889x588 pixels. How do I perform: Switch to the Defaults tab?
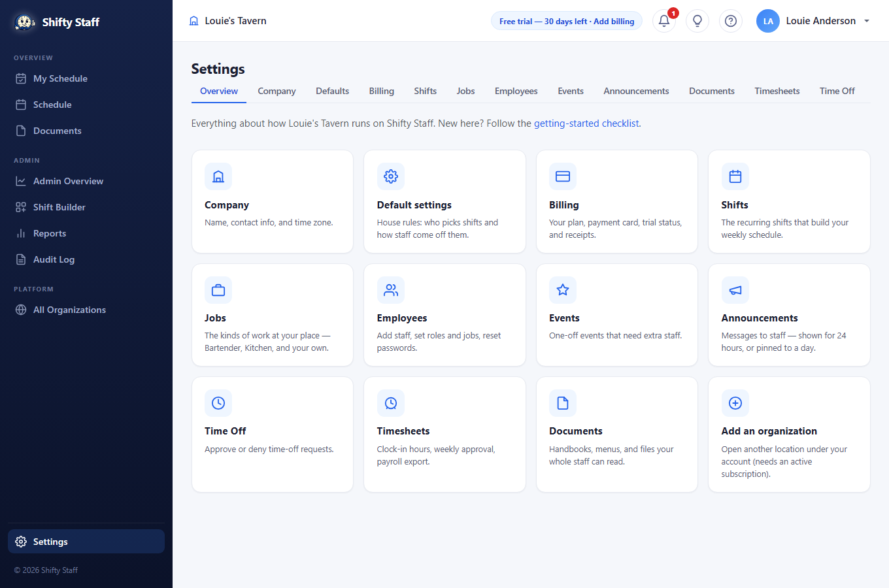click(332, 91)
